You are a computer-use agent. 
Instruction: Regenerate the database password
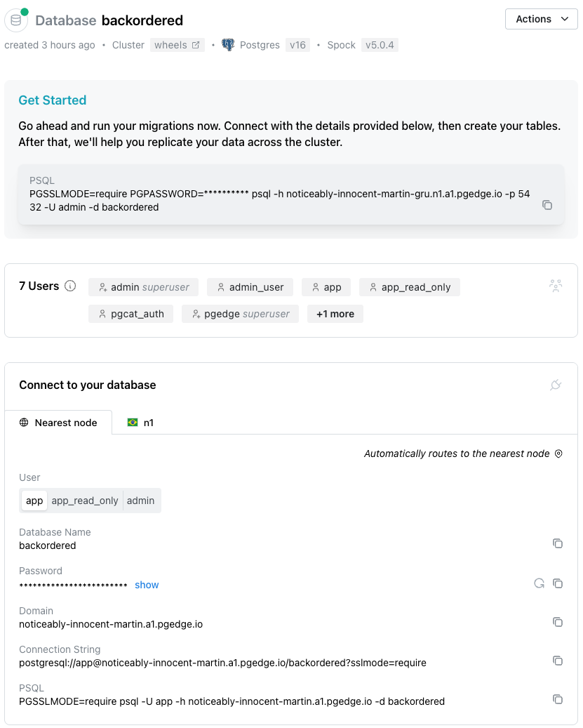click(x=539, y=583)
